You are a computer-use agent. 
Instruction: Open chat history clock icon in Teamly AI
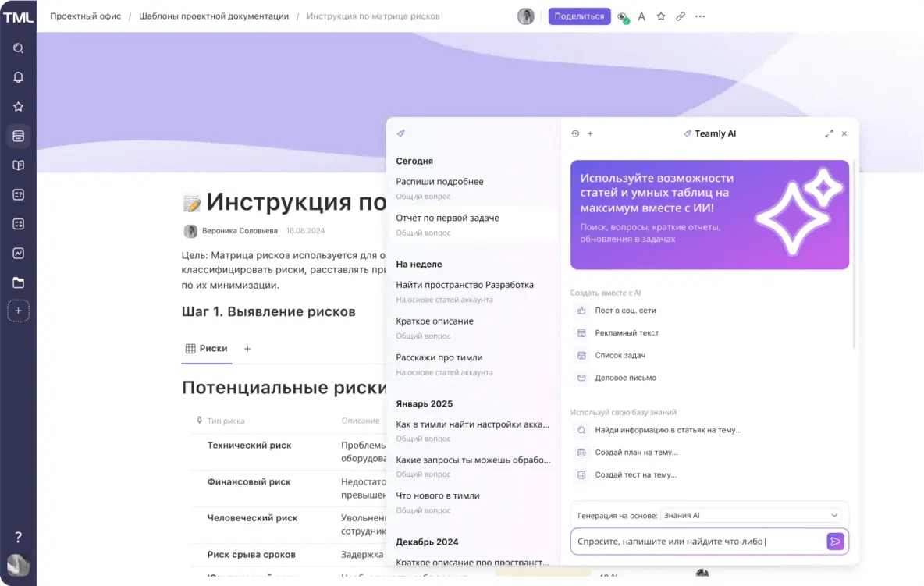(575, 133)
